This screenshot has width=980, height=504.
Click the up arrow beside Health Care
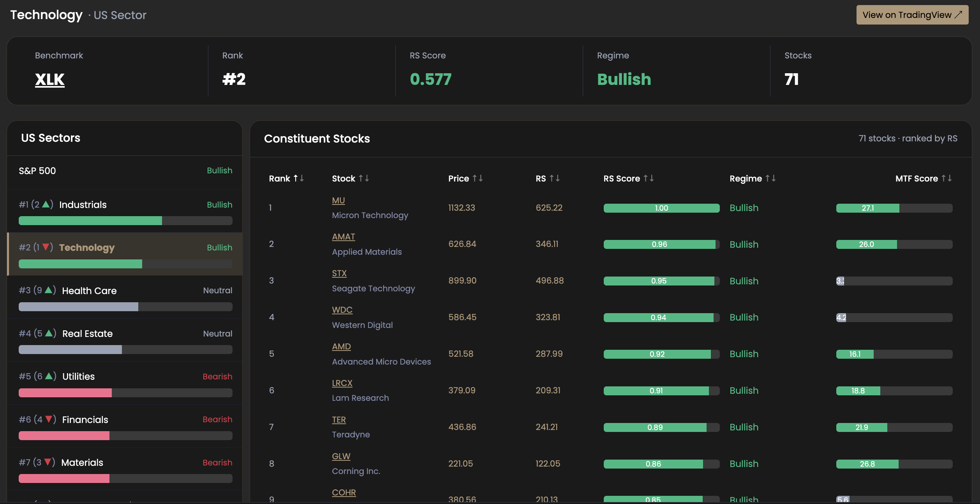pyautogui.click(x=49, y=290)
